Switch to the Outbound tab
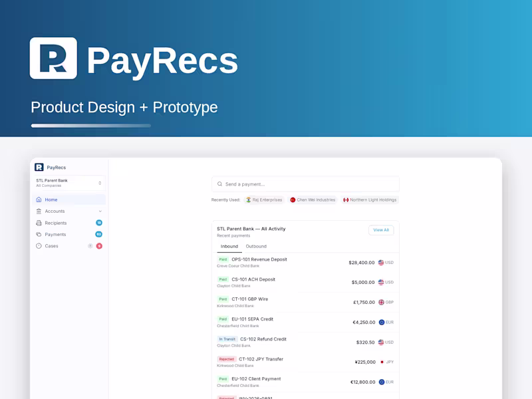 pos(256,246)
